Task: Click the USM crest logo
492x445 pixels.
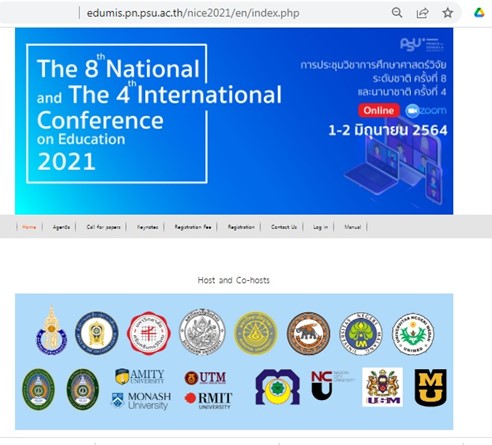Action: (x=382, y=387)
